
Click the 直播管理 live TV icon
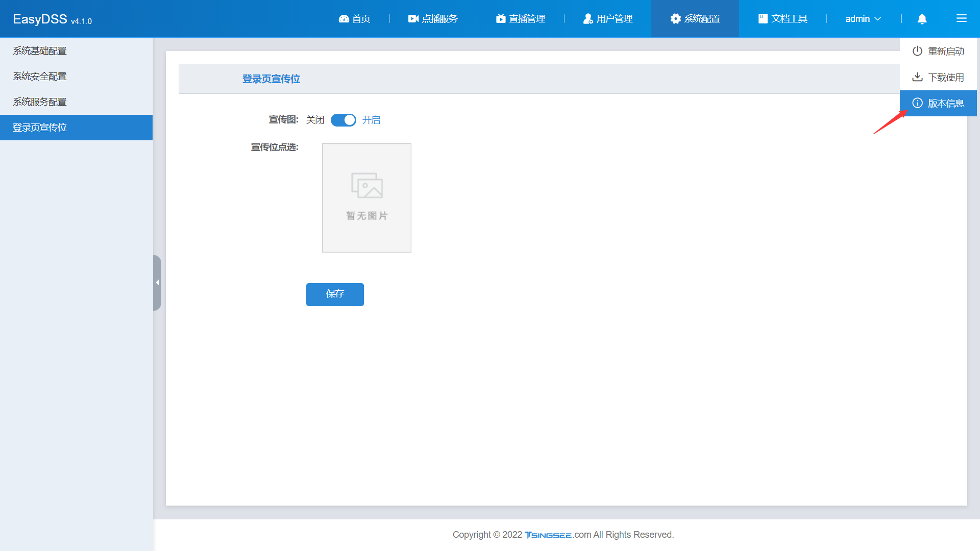click(x=501, y=19)
